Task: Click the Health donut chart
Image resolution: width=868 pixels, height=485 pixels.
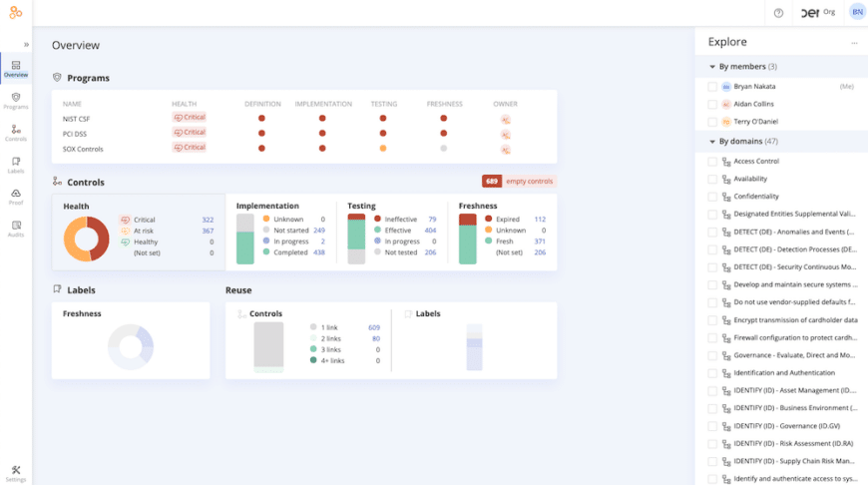Action: [x=86, y=239]
